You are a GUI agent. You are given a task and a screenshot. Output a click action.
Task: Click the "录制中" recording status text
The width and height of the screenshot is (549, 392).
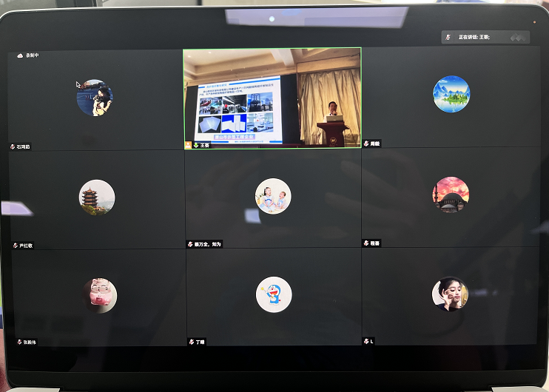pos(33,55)
